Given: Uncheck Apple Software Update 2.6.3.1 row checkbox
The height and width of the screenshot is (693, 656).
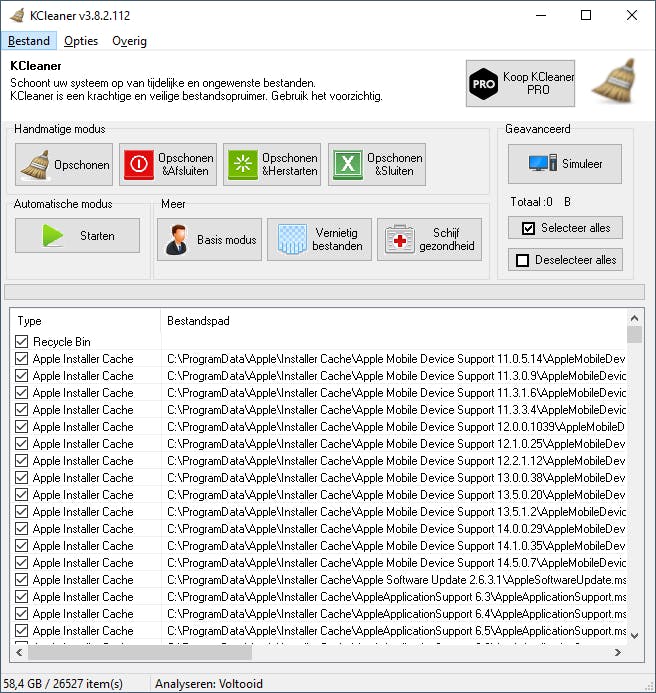Looking at the screenshot, I should pos(21,580).
